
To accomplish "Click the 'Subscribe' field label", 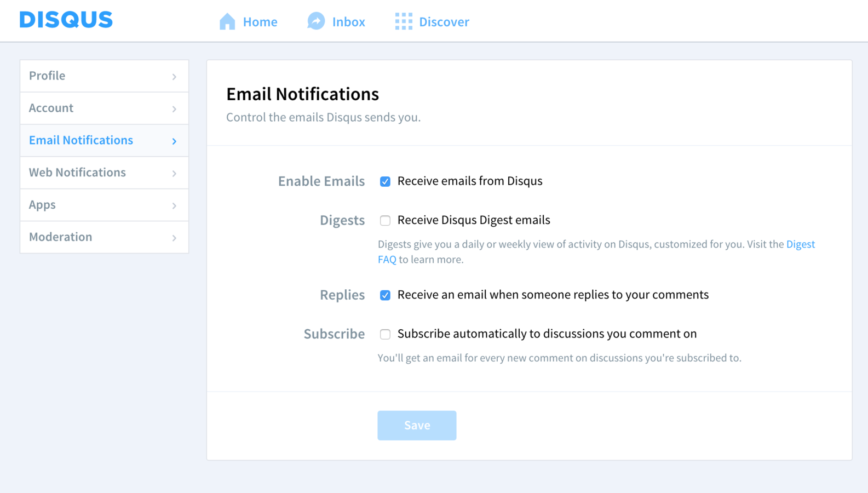I will tap(334, 334).
